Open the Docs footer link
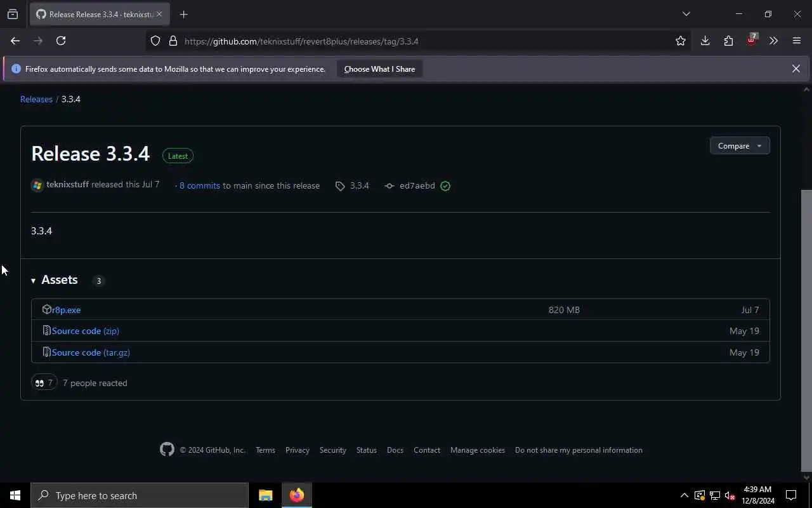This screenshot has height=508, width=812. point(395,450)
